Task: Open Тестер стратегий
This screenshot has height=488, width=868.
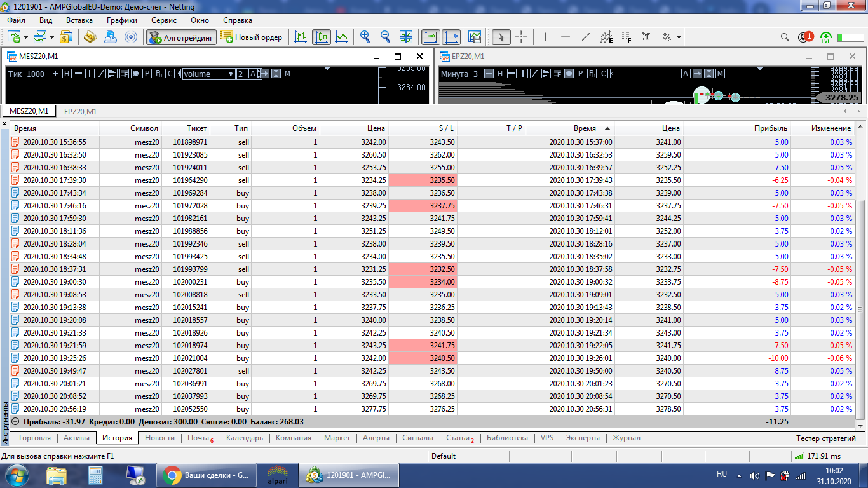Action: [x=826, y=438]
